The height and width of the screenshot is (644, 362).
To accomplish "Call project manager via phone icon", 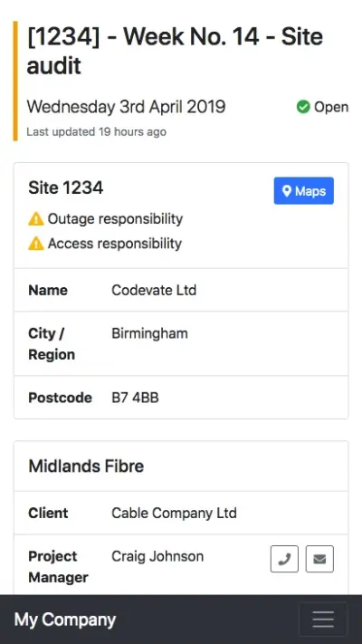I will coord(284,559).
